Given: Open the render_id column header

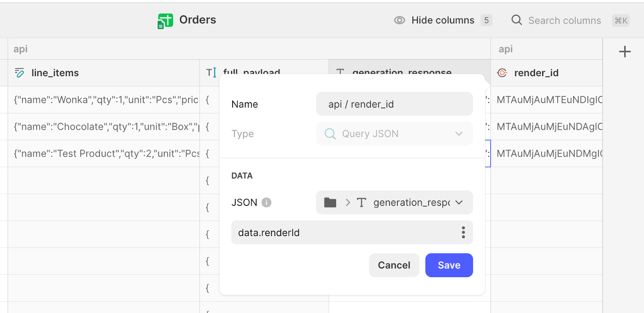Looking at the screenshot, I should coord(547,73).
